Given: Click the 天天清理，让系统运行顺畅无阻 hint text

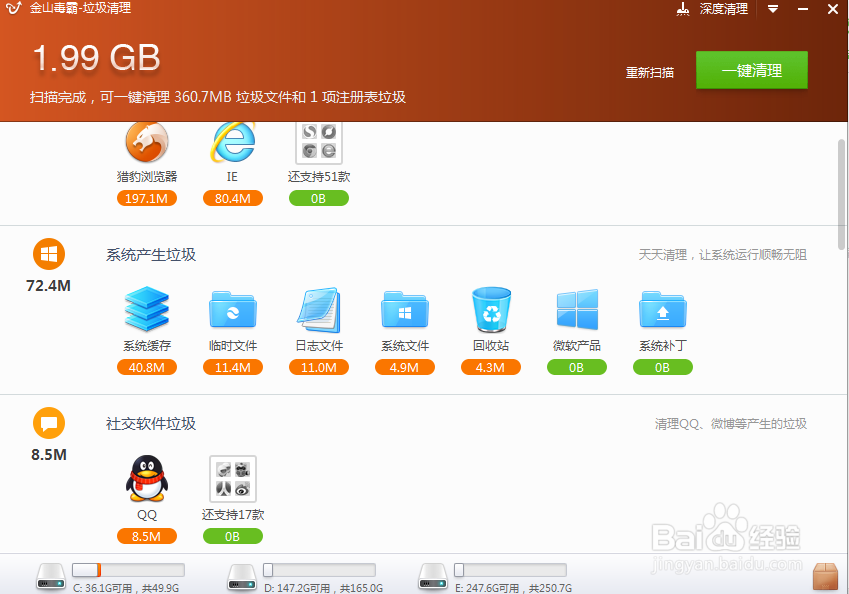Looking at the screenshot, I should [723, 254].
